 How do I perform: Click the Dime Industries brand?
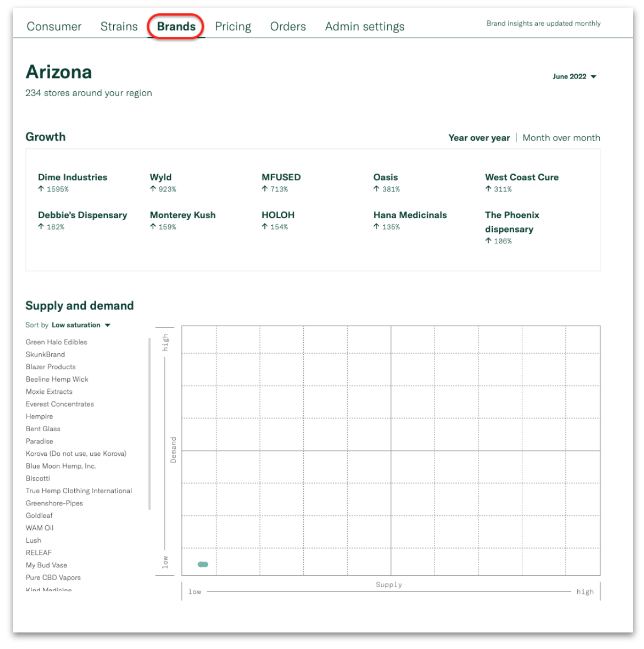coord(73,177)
